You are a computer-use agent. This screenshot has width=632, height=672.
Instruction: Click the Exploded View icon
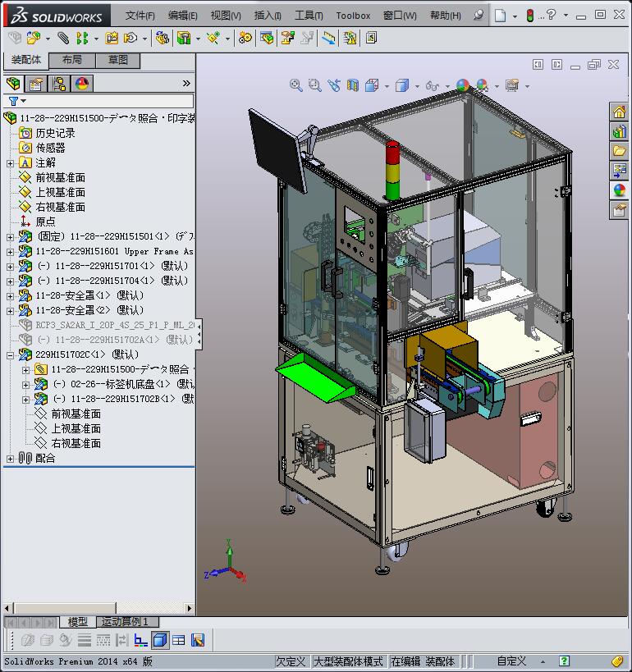tap(287, 38)
